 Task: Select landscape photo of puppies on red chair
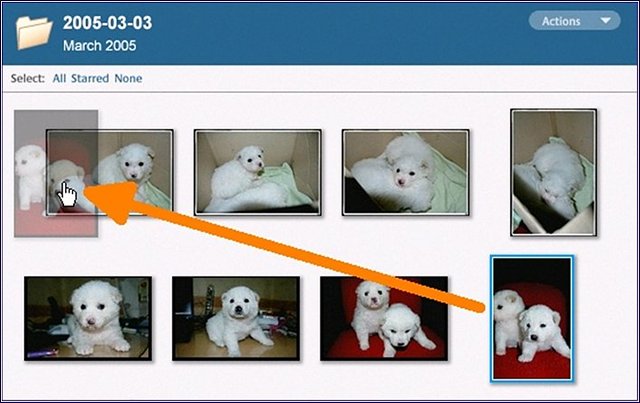[384, 318]
